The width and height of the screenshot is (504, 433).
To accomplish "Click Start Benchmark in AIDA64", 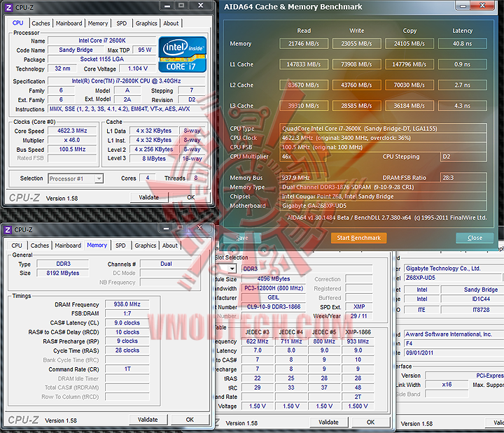I will (358, 238).
